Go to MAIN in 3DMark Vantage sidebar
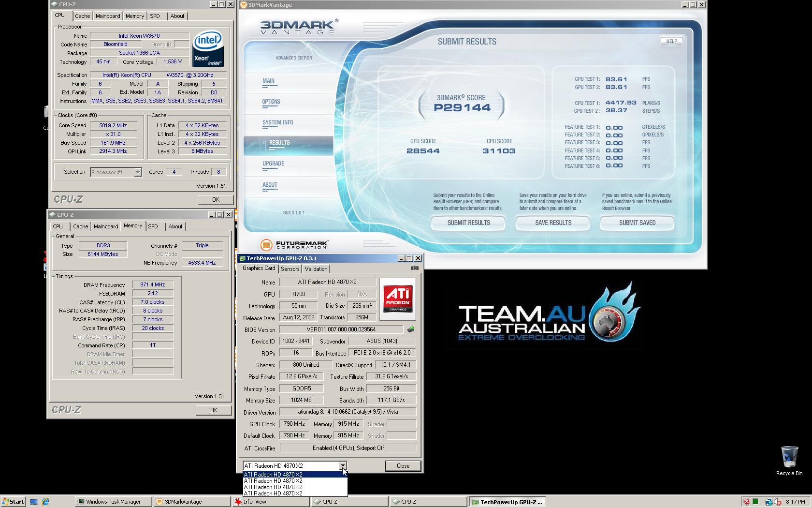This screenshot has width=812, height=508. pos(268,81)
